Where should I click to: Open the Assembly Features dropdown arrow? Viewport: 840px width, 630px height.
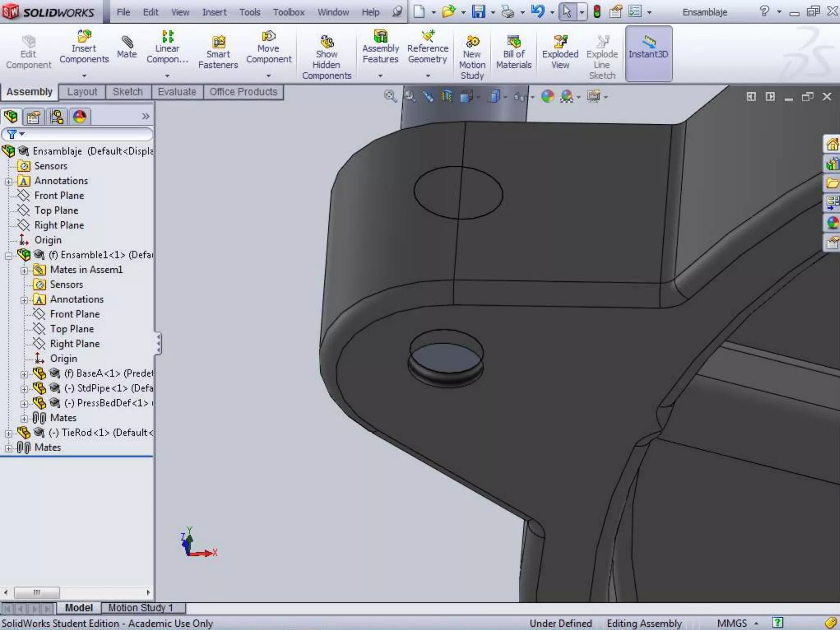(x=380, y=76)
